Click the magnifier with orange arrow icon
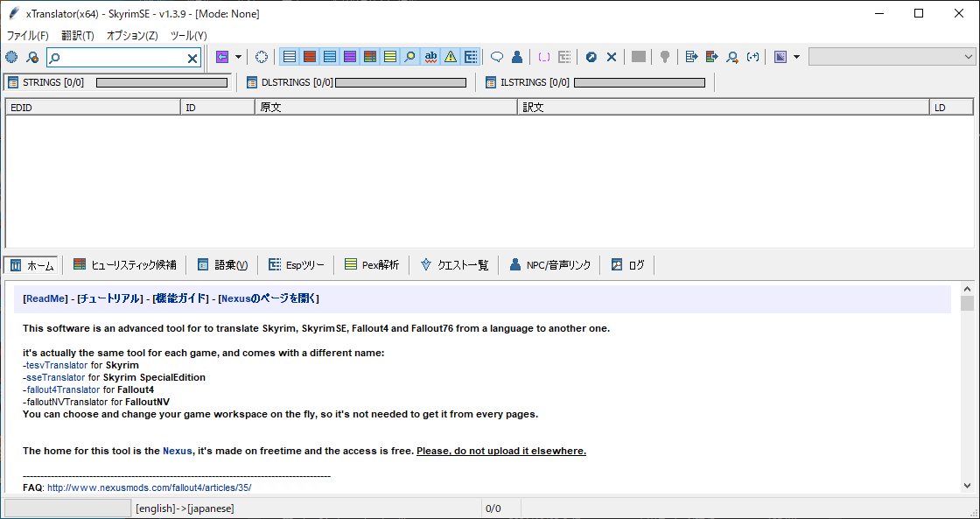980x519 pixels. [732, 58]
